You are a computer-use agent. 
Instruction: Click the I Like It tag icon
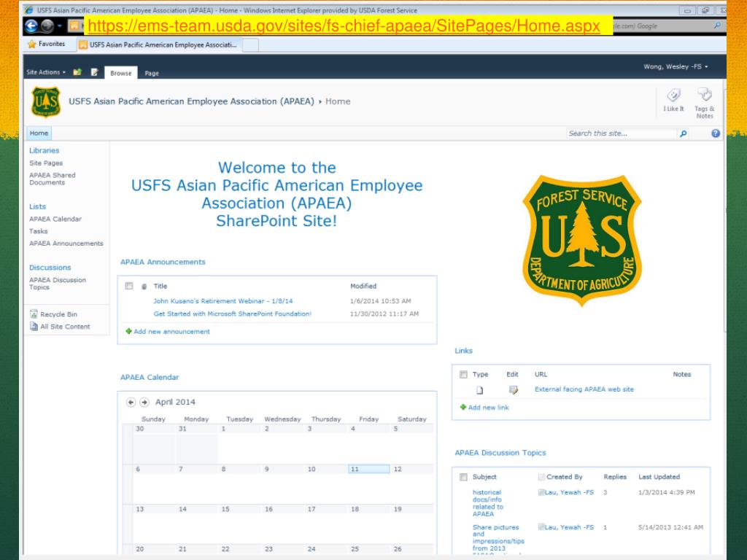(673, 96)
